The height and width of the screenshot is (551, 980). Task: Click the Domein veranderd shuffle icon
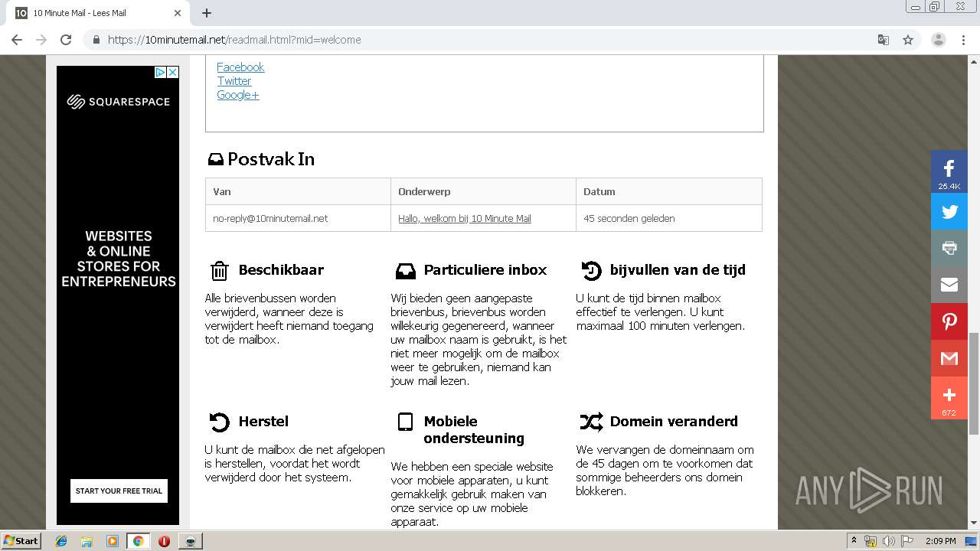click(x=591, y=422)
